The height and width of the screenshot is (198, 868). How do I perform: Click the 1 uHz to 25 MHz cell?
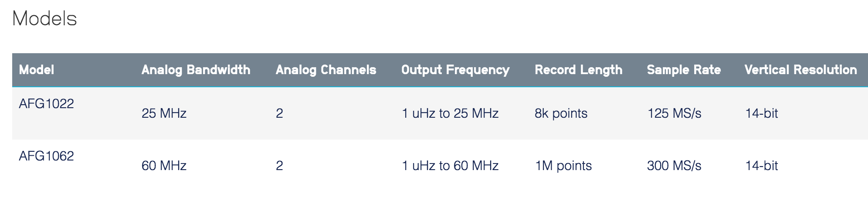pyautogui.click(x=450, y=113)
